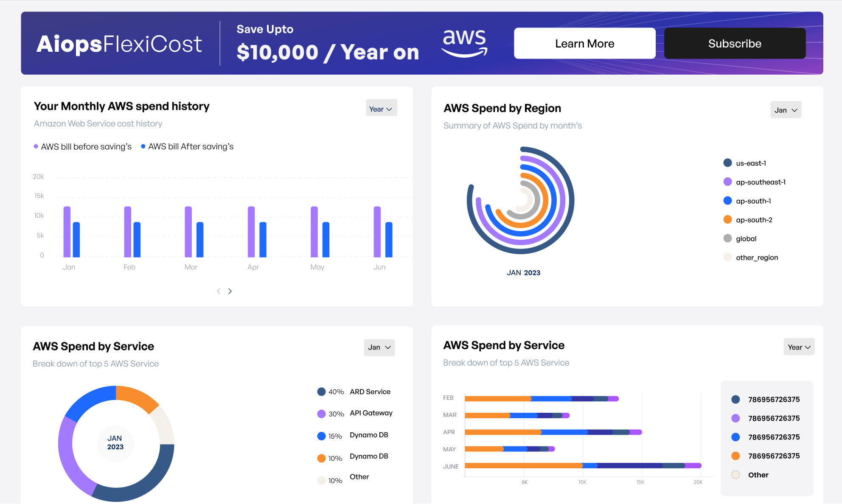Viewport: 842px width, 504px height.
Task: Click 'Amazon Web Service cost history' subtitle
Action: (98, 123)
